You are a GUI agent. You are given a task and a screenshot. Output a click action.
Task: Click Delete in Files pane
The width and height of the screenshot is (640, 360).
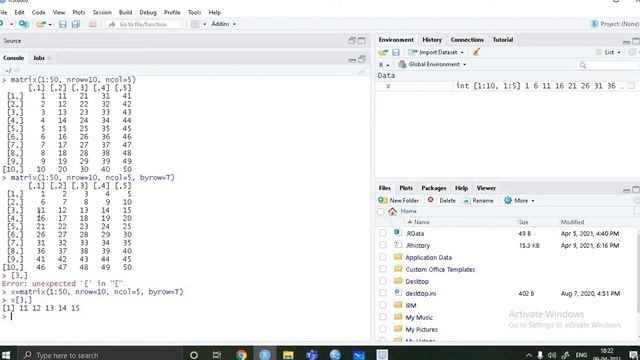click(441, 200)
